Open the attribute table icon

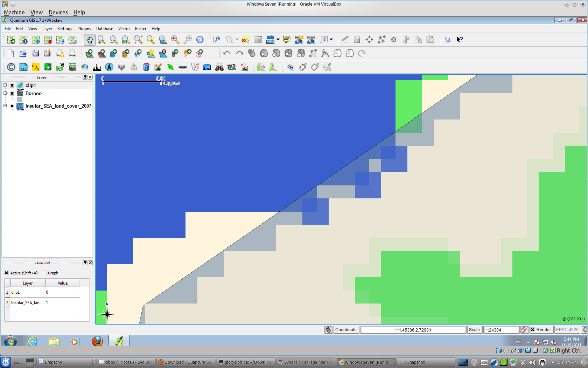pos(258,40)
